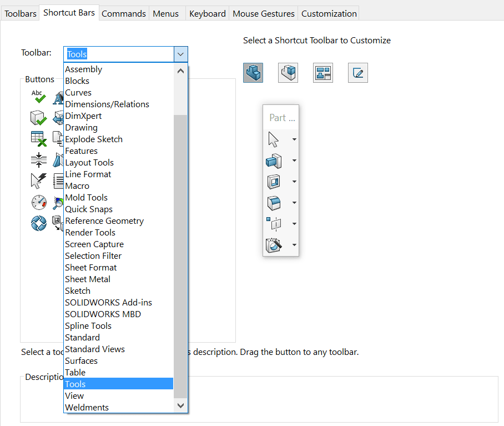Image resolution: width=504 pixels, height=426 pixels.
Task: Expand the Select tool flyout arrow
Action: [x=294, y=139]
